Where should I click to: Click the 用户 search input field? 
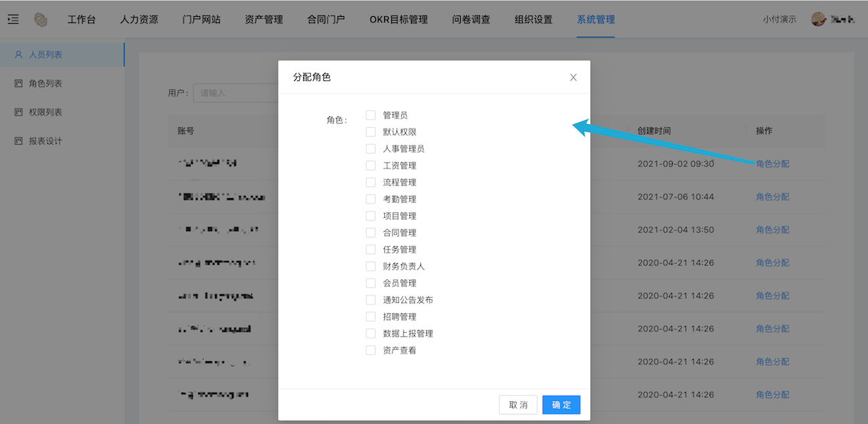click(x=236, y=93)
